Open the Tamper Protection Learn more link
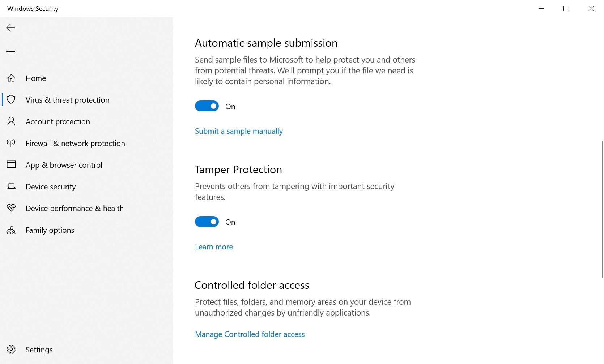604x364 pixels. coord(214,247)
